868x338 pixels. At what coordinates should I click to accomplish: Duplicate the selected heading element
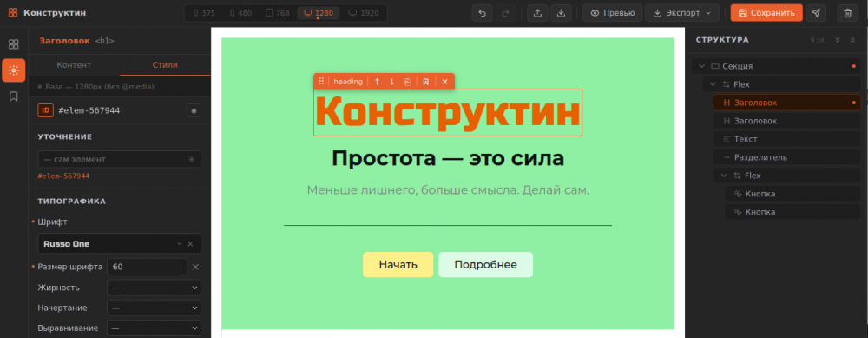coord(407,82)
